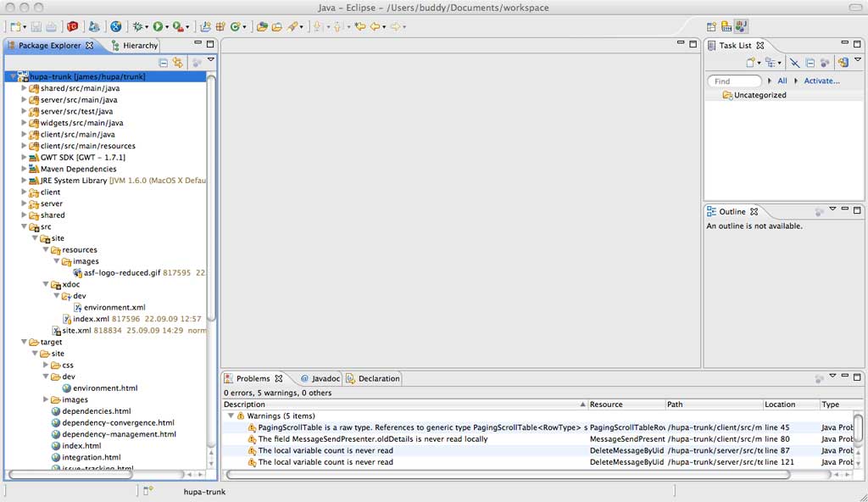This screenshot has height=502, width=868.
Task: Collapse the Warnings (5 items) group
Action: click(231, 416)
